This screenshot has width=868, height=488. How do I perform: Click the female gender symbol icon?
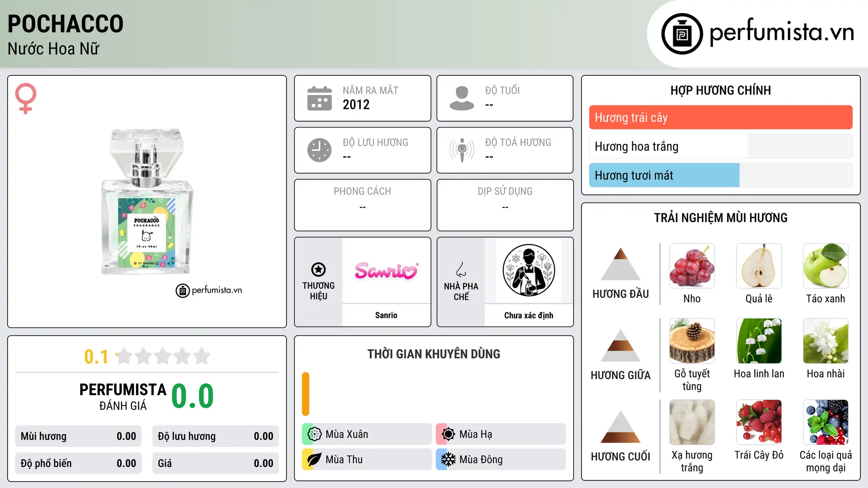click(26, 98)
